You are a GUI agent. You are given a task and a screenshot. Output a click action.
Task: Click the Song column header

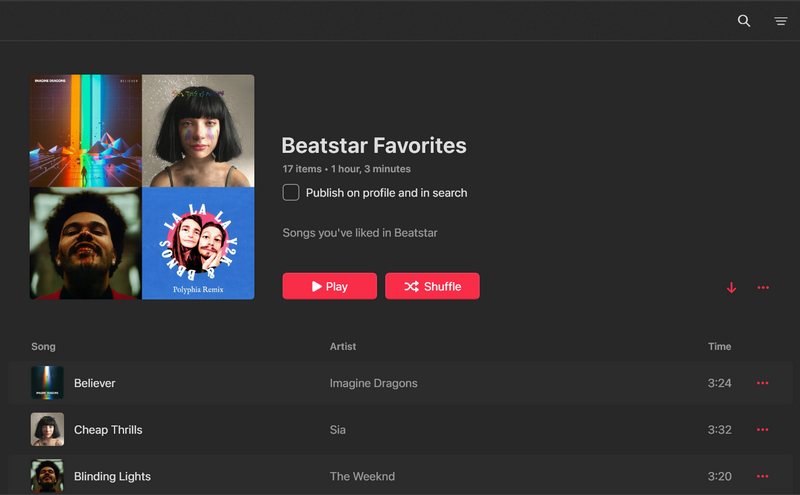(x=44, y=347)
